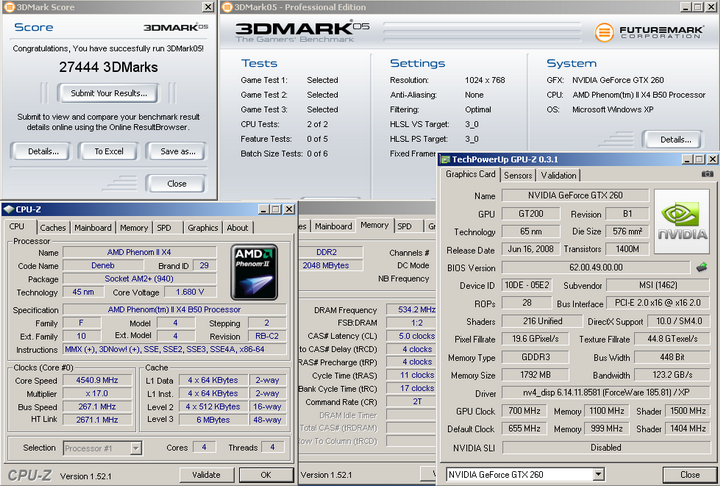The height and width of the screenshot is (486, 720).
Task: Open the front CPU-Z window's Mainboard tab
Action: click(93, 227)
